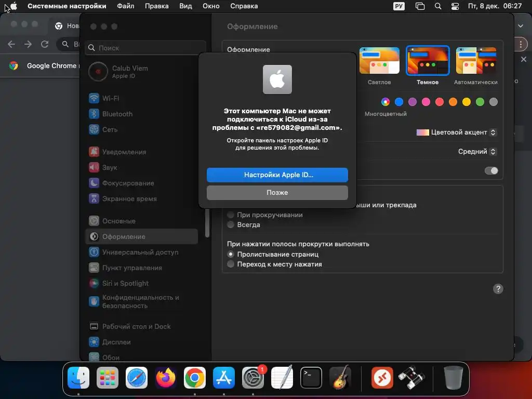Reload page in Chrome window
This screenshot has height=399, width=532.
point(45,44)
